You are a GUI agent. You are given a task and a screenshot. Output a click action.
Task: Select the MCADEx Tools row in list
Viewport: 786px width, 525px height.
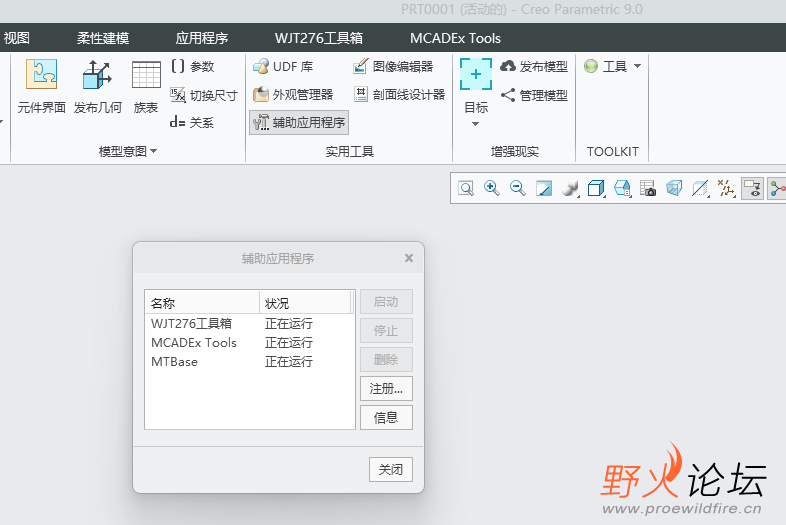coord(249,342)
